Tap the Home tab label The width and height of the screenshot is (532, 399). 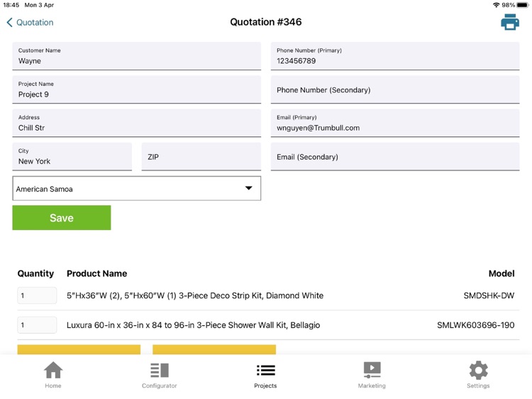tap(53, 386)
